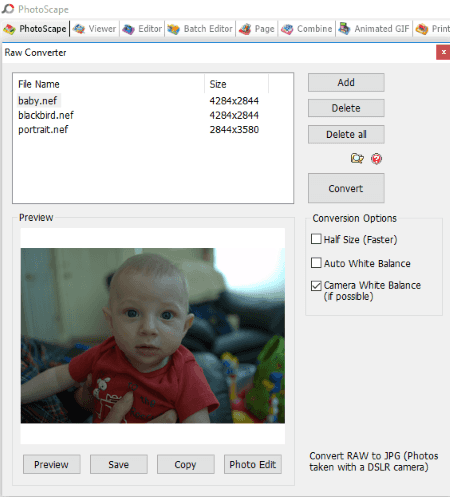Click the Combine tab icon
The width and height of the screenshot is (450, 497).
pyautogui.click(x=287, y=29)
